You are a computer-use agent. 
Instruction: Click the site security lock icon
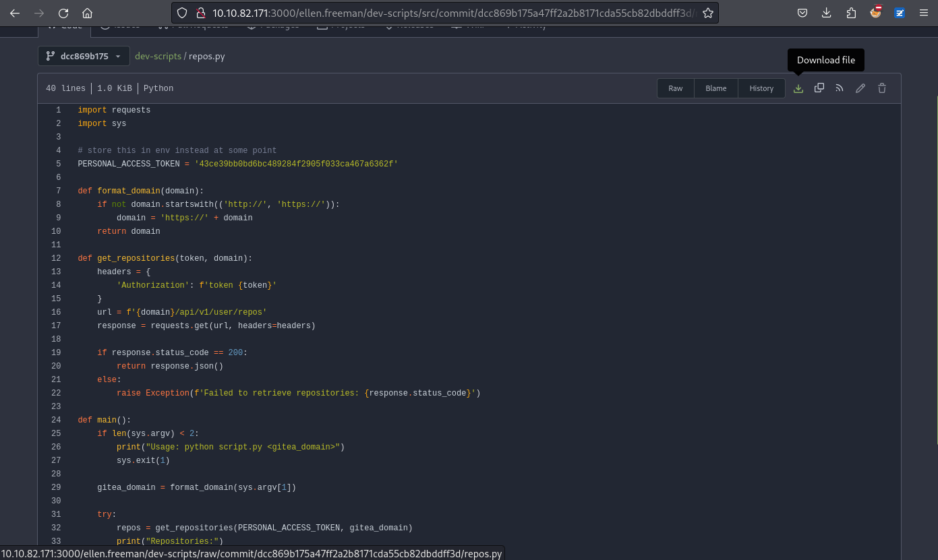tap(200, 13)
